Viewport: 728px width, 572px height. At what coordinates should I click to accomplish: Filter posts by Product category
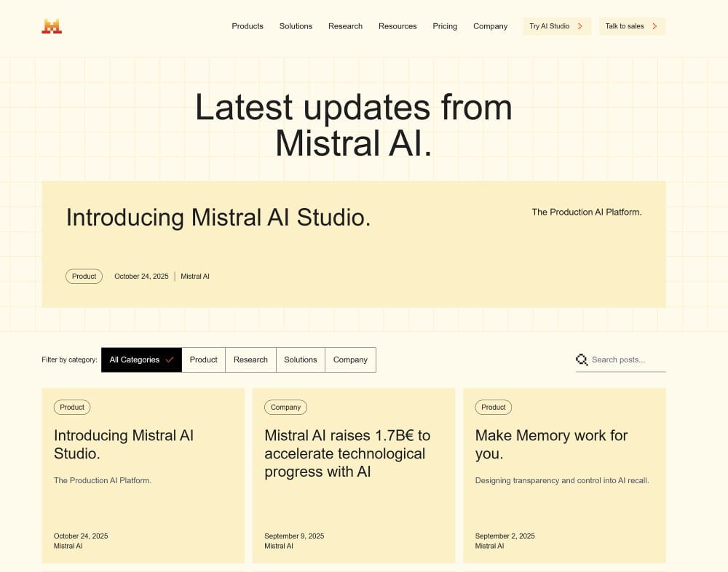click(x=203, y=360)
